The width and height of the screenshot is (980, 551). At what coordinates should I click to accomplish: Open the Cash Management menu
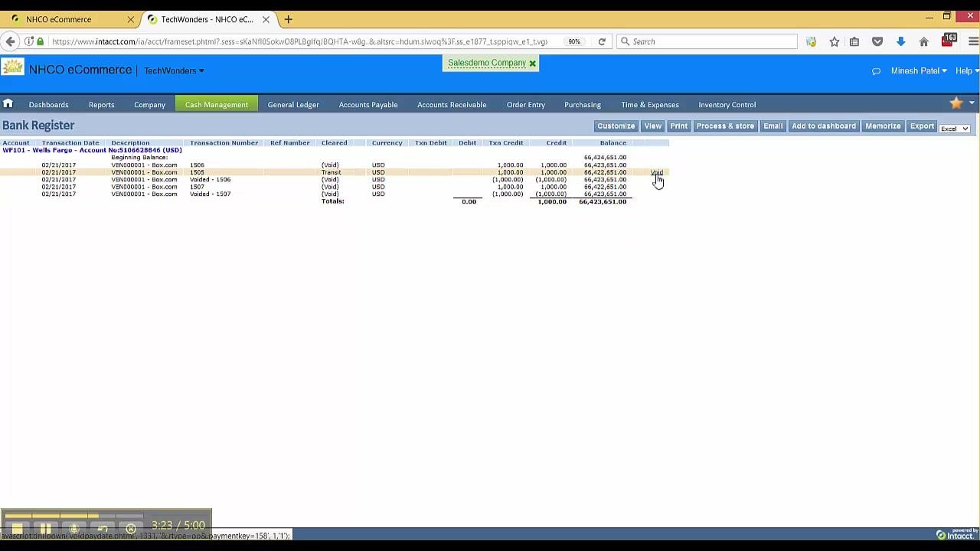click(217, 104)
